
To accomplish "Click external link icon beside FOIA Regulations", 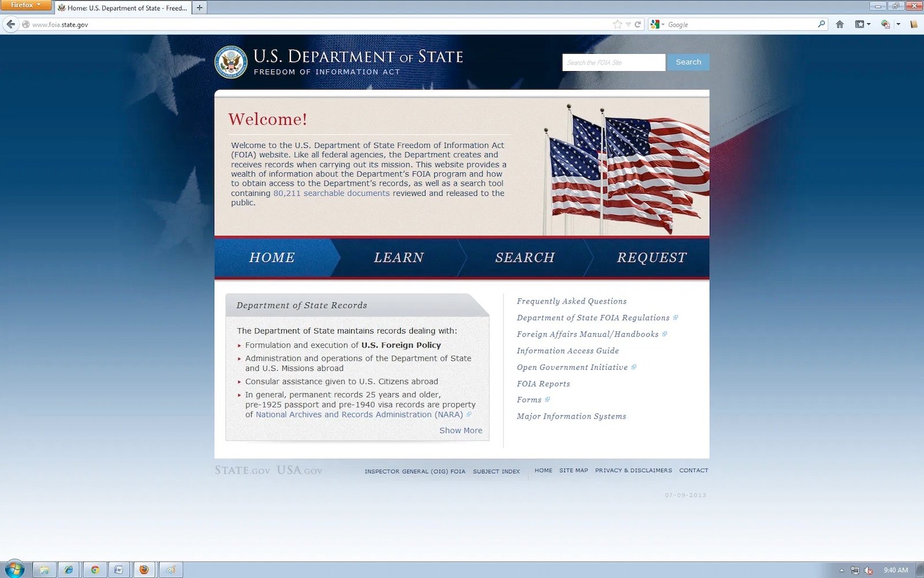I will pos(675,317).
